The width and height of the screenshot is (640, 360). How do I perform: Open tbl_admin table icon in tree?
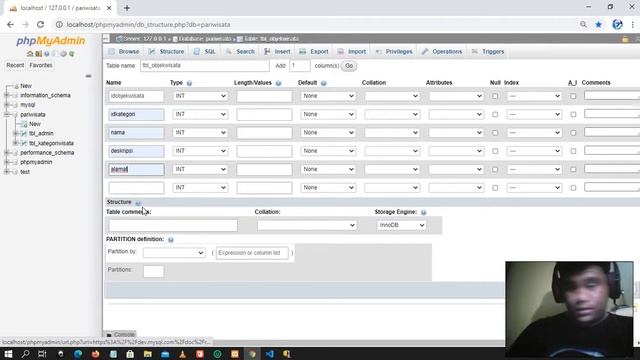(24, 133)
